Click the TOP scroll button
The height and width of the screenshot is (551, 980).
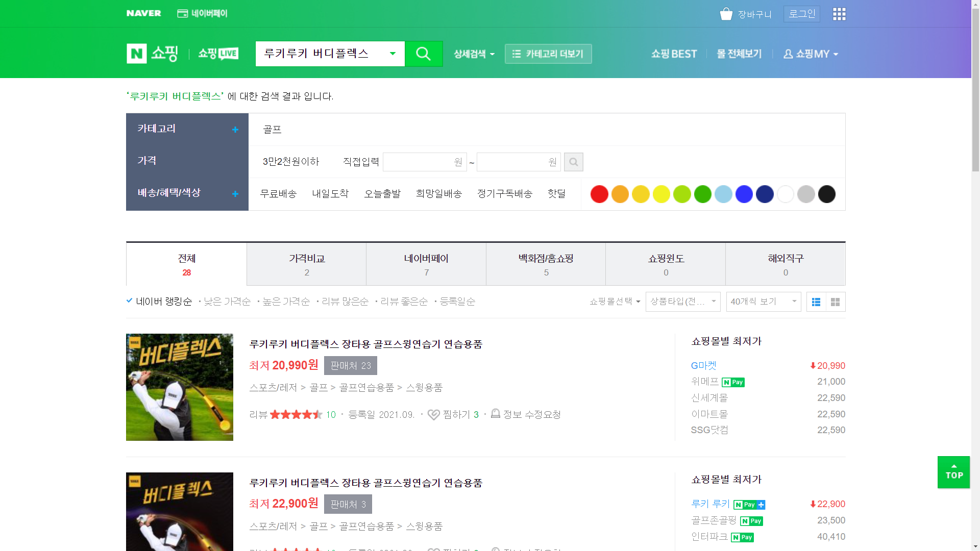pos(953,472)
